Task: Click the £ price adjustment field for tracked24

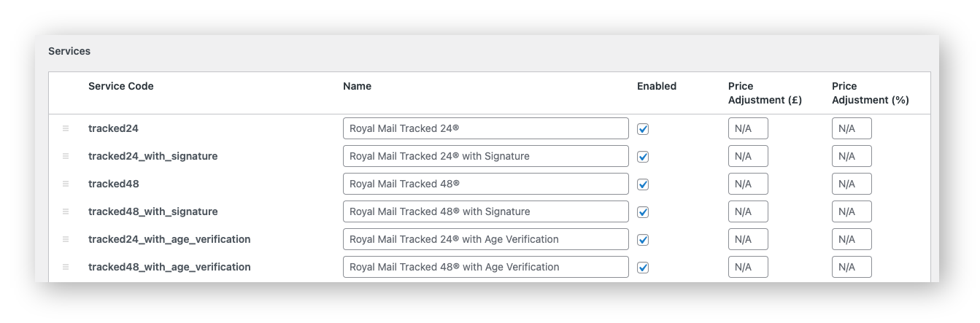Action: coord(748,128)
